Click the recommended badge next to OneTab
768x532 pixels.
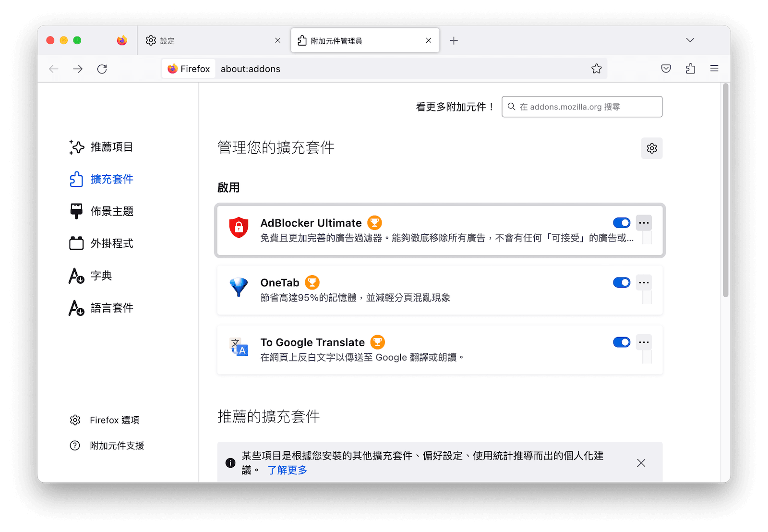[x=312, y=282]
